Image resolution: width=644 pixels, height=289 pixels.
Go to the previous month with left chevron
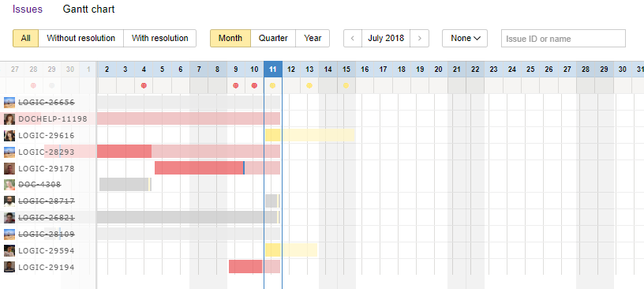click(x=353, y=38)
